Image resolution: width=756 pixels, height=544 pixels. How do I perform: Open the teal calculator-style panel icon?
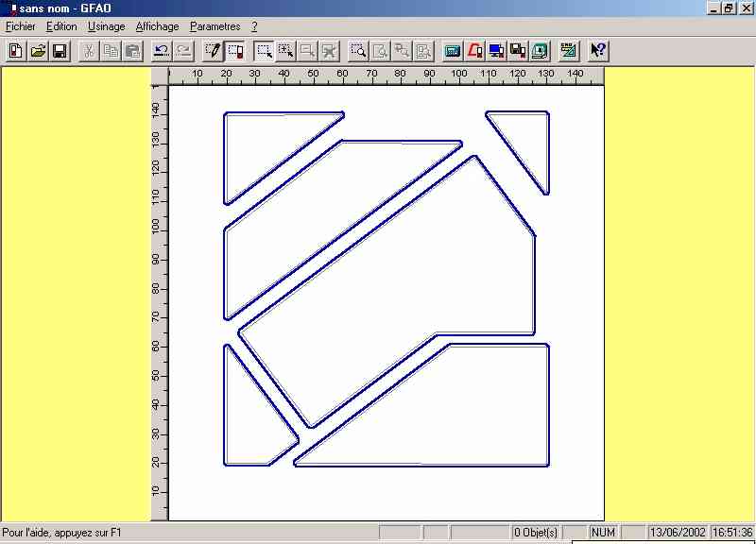coord(453,51)
